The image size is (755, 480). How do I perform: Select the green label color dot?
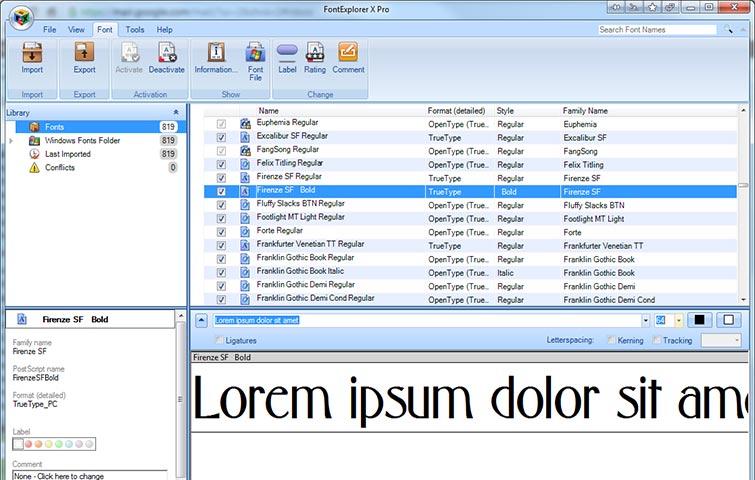(59, 444)
